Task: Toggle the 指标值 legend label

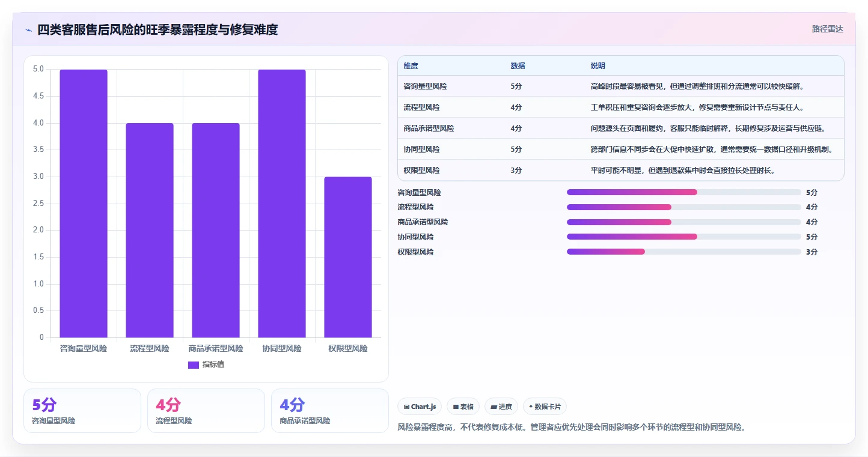Action: (x=213, y=365)
